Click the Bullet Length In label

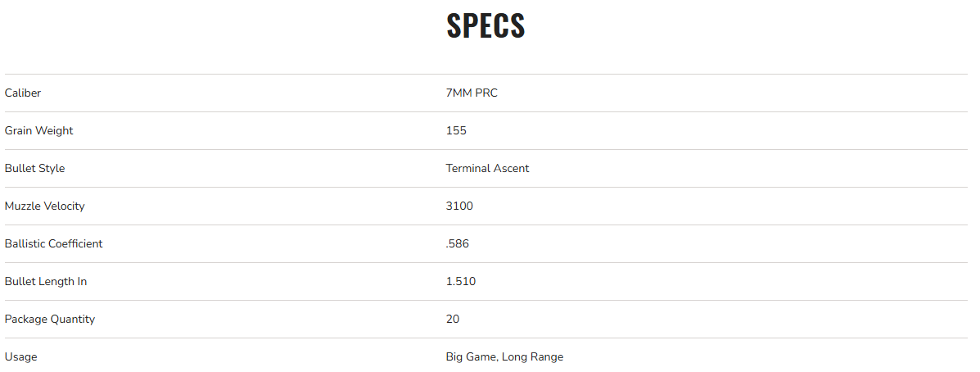(x=46, y=282)
